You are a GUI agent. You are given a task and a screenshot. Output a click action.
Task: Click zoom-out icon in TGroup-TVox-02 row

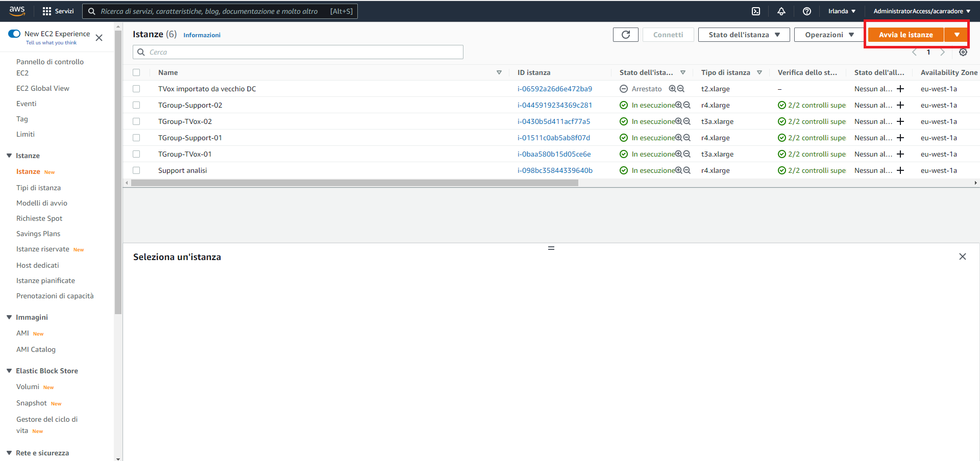(687, 121)
